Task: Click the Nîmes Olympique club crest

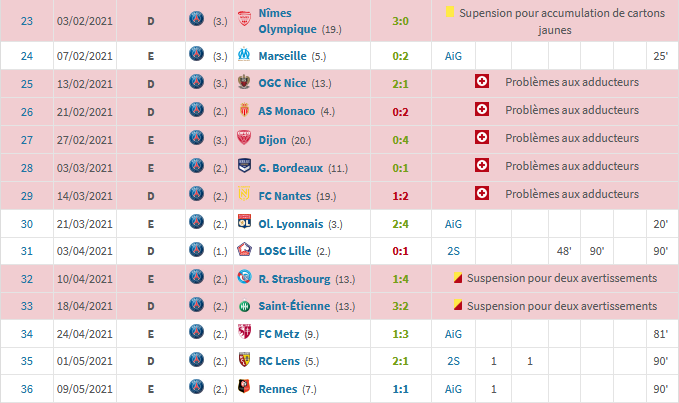Action: click(x=243, y=17)
